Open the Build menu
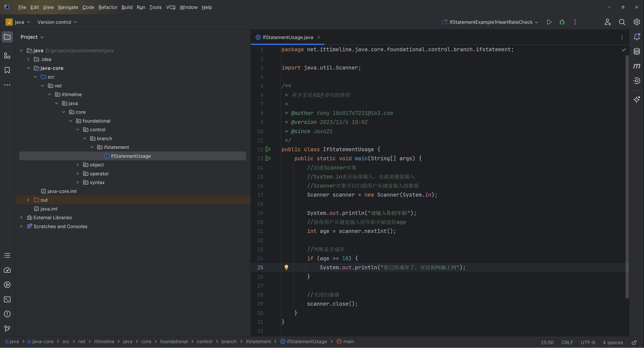644x348 pixels. tap(127, 7)
